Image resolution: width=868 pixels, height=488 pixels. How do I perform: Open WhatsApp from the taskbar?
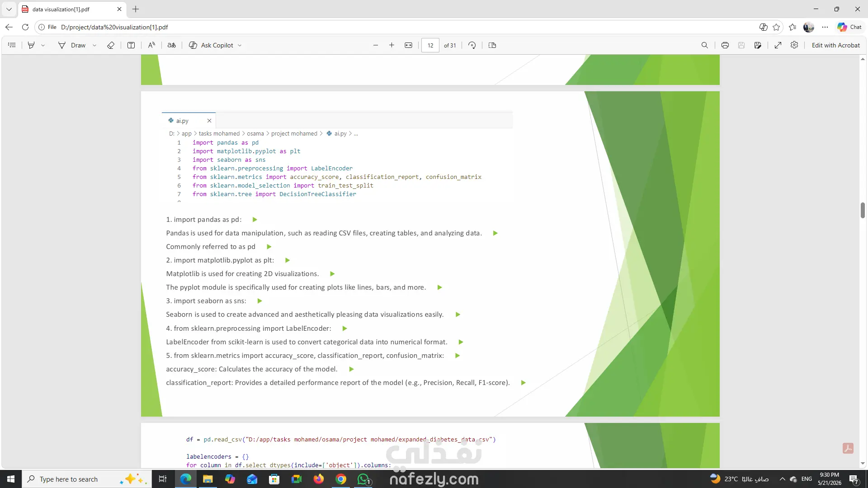pos(363,479)
